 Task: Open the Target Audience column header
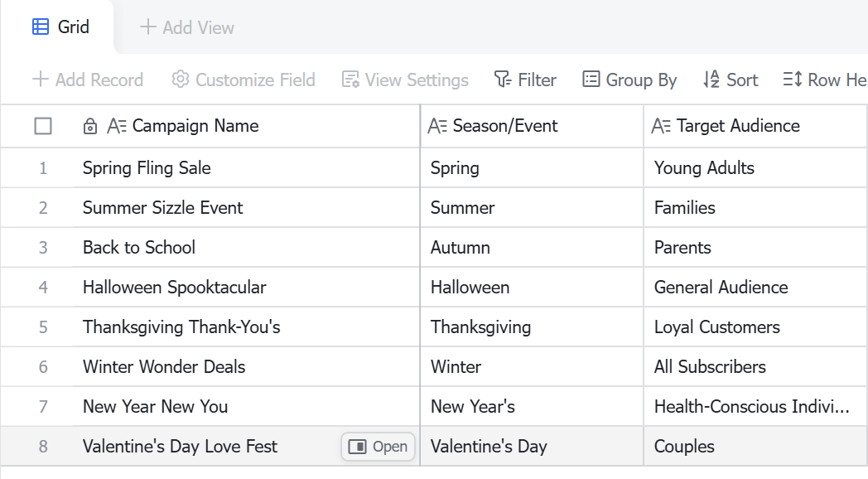click(755, 126)
